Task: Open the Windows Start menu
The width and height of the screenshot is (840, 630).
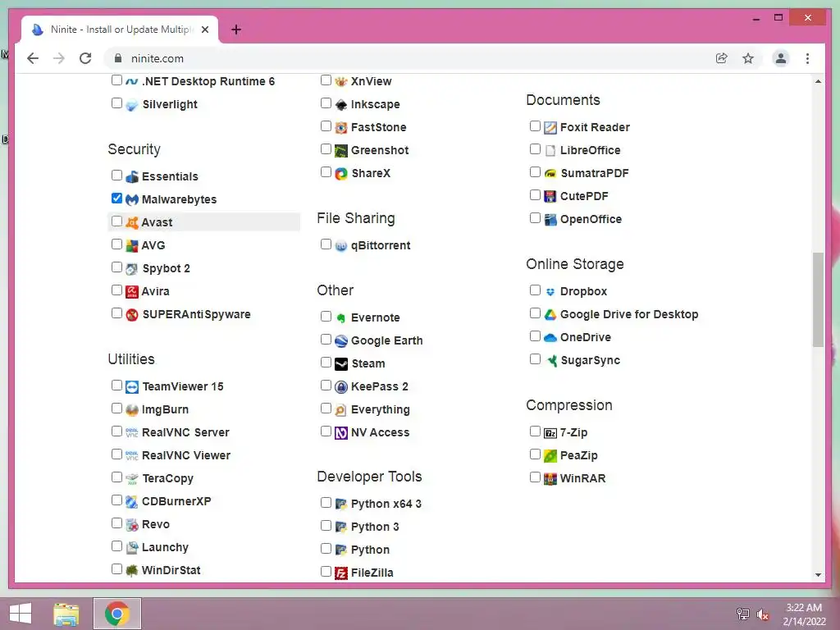Action: 21,614
